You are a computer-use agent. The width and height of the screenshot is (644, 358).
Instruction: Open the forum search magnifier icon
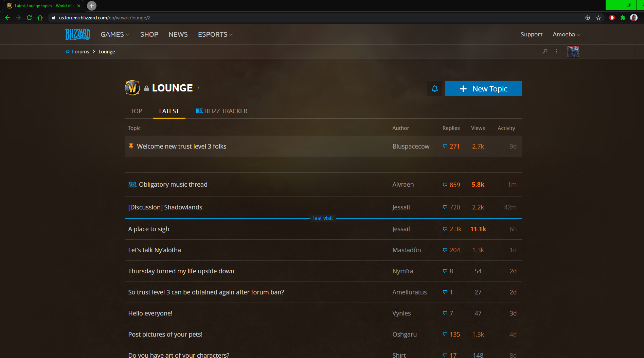click(x=545, y=51)
